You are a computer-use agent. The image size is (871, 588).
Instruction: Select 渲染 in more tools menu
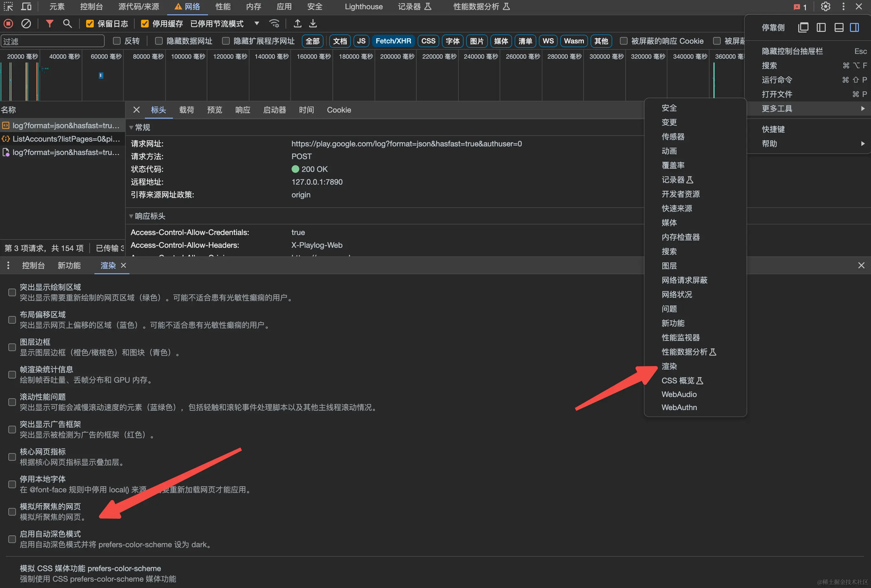(x=669, y=366)
